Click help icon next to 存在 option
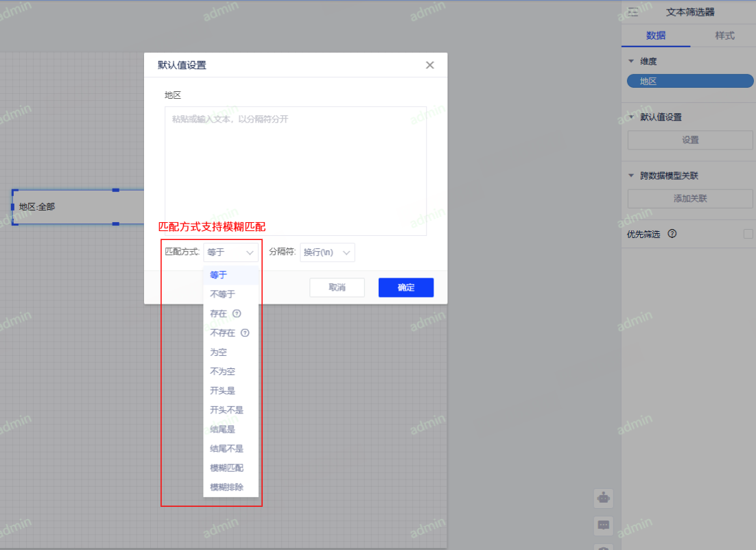This screenshot has height=550, width=756. coord(237,313)
